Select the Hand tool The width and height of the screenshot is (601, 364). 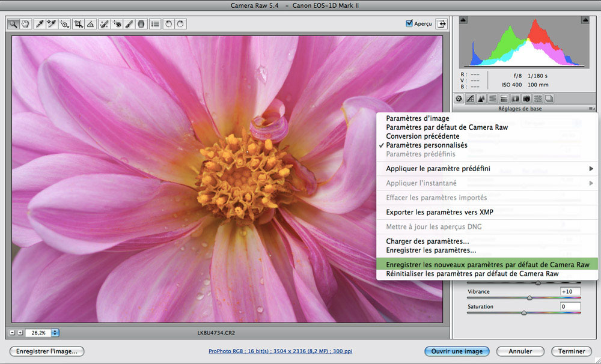pos(25,24)
